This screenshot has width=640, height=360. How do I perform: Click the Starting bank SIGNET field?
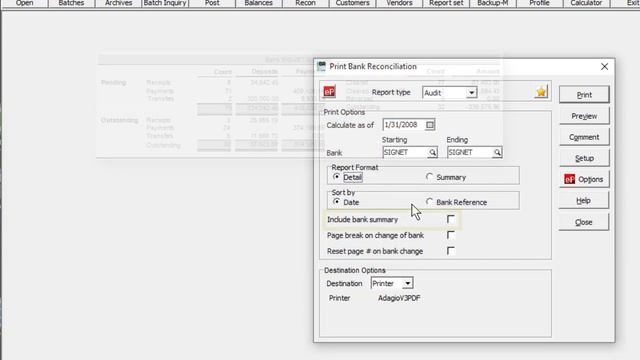tap(405, 152)
